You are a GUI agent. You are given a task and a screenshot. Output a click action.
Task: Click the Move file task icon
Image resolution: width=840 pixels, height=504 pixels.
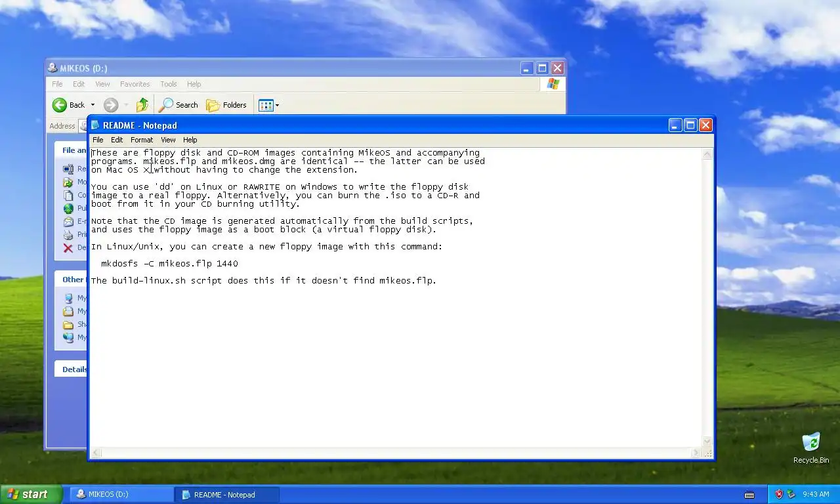(68, 182)
